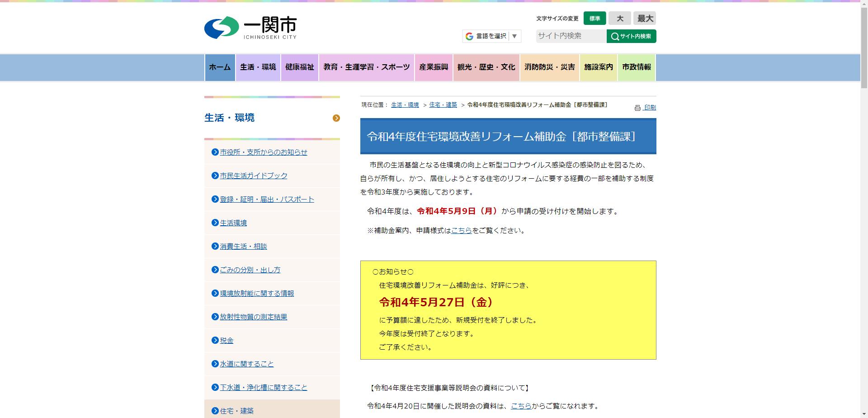Viewport: 868px width, 418px height.
Task: Open the 生活・環境 navigation tab
Action: [258, 67]
